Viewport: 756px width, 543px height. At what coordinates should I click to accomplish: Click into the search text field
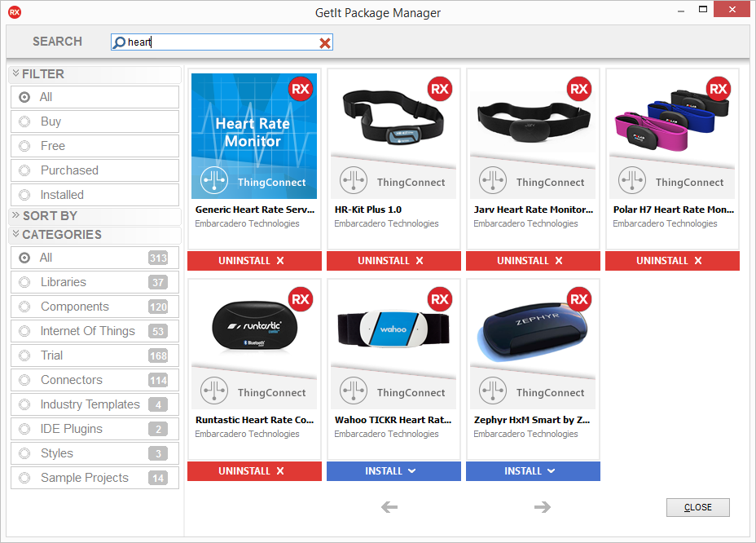(x=220, y=43)
